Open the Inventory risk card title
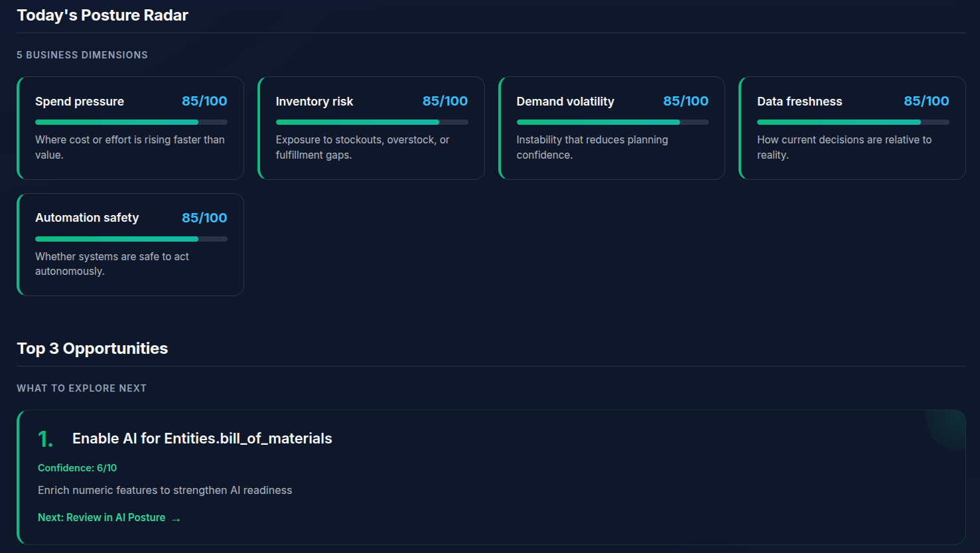Screen dimensions: 980x553 (x=315, y=102)
